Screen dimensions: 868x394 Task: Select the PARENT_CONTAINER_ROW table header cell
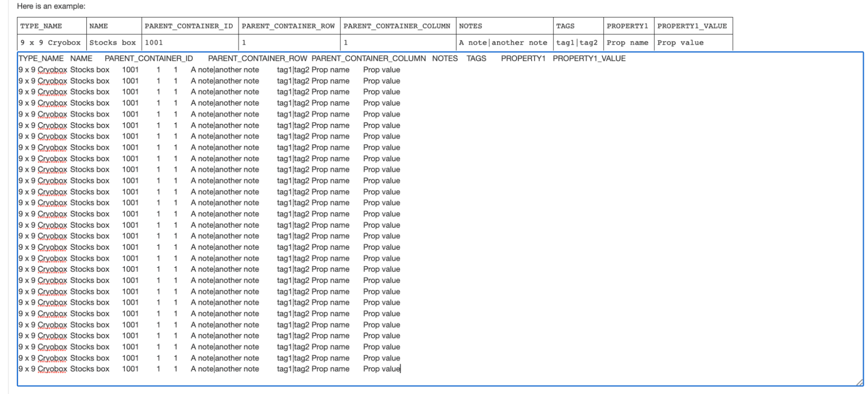click(289, 26)
